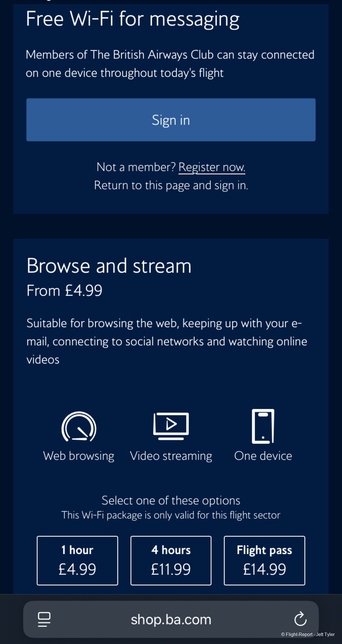This screenshot has height=644, width=342.
Task: Click the "Video streaming" label
Action: tap(171, 456)
